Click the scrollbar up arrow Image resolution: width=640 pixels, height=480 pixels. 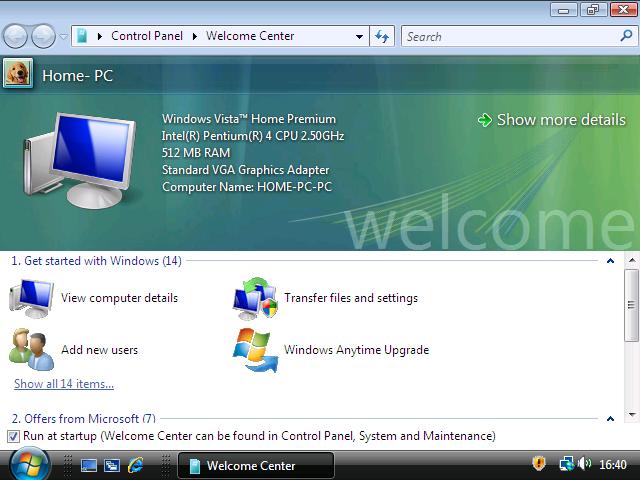click(632, 260)
